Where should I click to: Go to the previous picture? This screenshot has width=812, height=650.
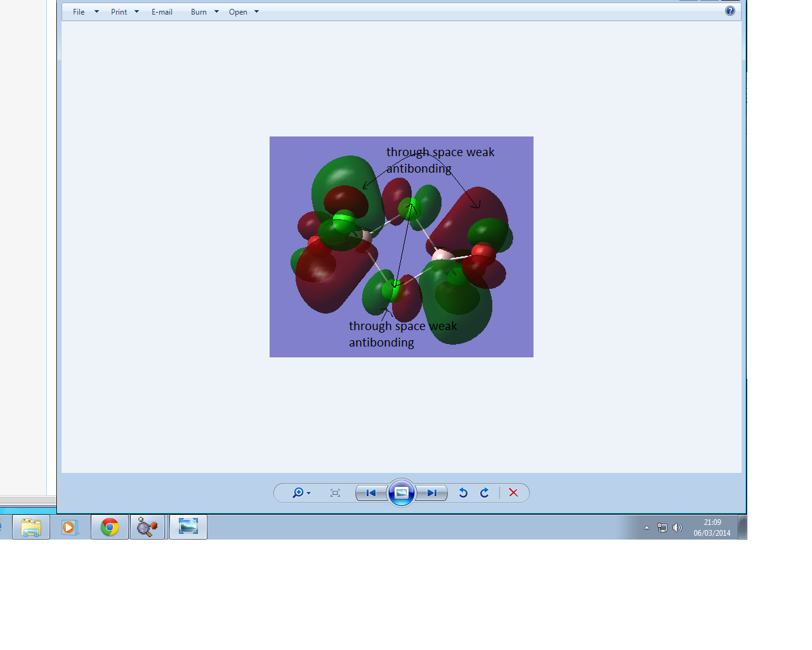371,493
